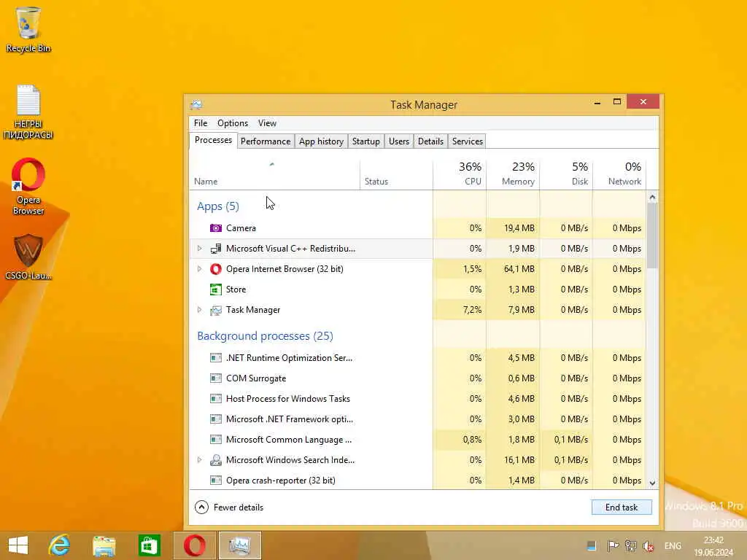Viewport: 747px width, 560px height.
Task: Click the .NET Runtime Optimization Service icon
Action: pos(216,357)
